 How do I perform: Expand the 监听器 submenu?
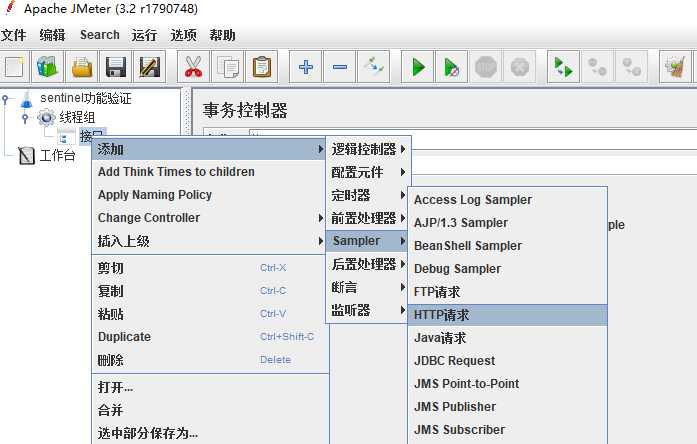[367, 310]
